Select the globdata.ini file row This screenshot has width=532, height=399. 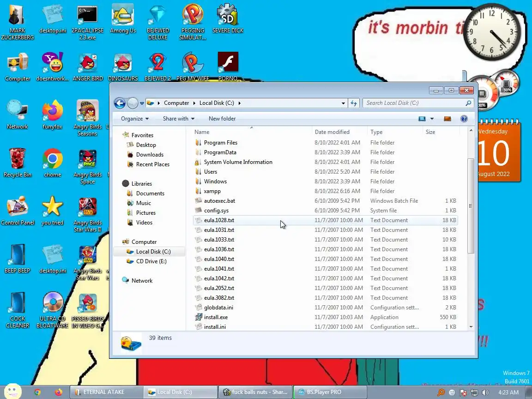(326, 308)
